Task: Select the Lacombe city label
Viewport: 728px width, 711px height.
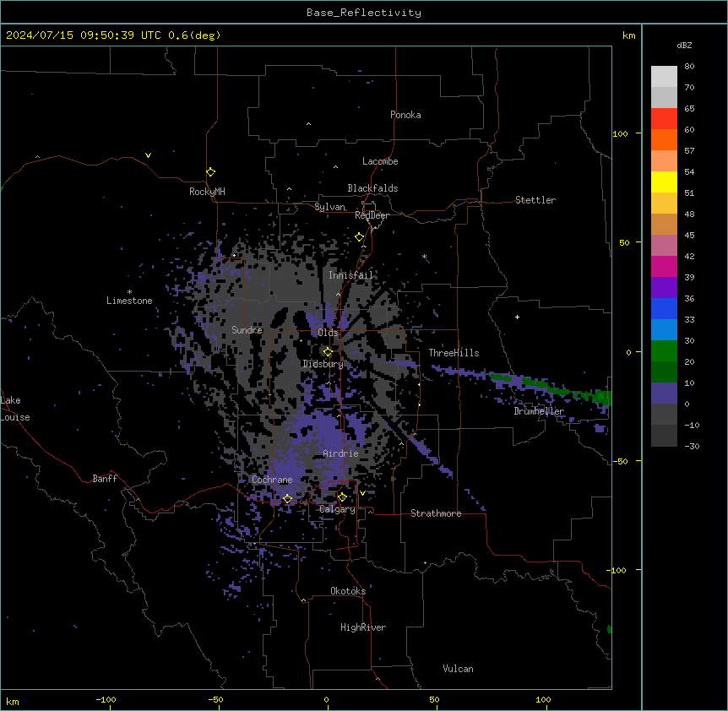Action: [x=380, y=161]
